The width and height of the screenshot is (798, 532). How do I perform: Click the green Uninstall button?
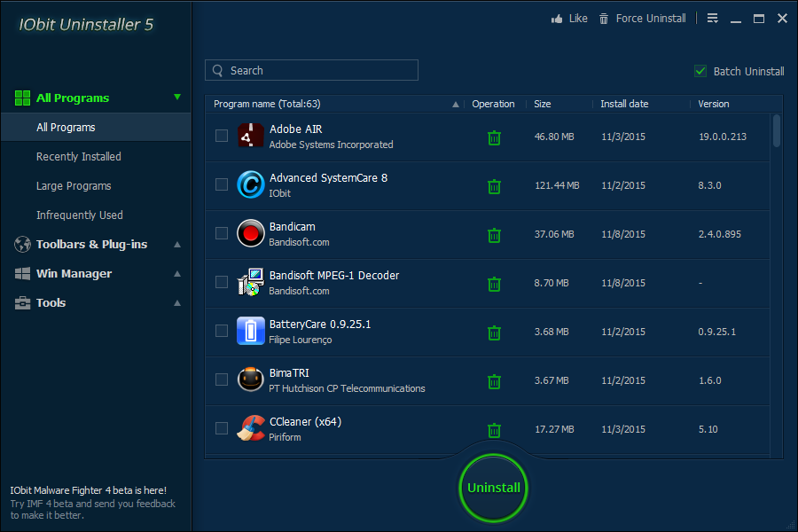[x=494, y=488]
